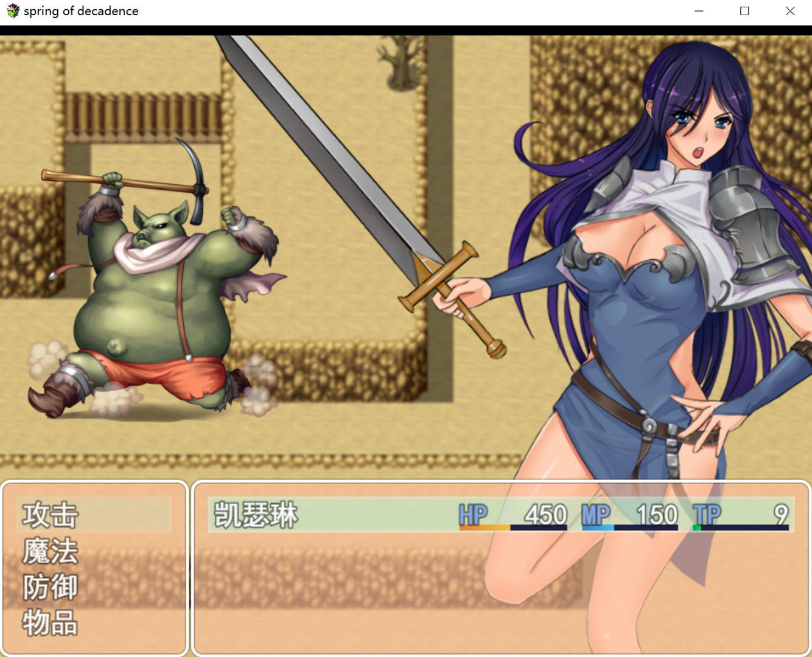Click the game icon in the title bar
The image size is (812, 657).
coord(12,11)
